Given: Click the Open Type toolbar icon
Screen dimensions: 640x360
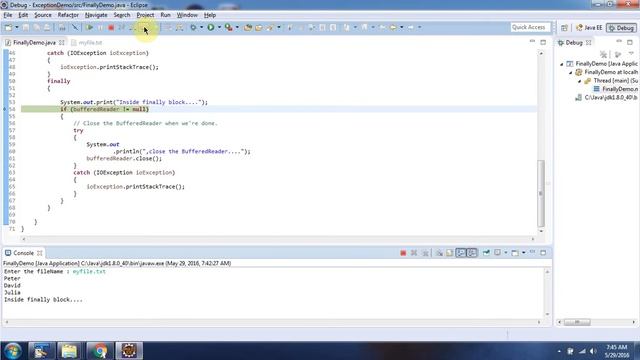Looking at the screenshot, I should point(248,27).
